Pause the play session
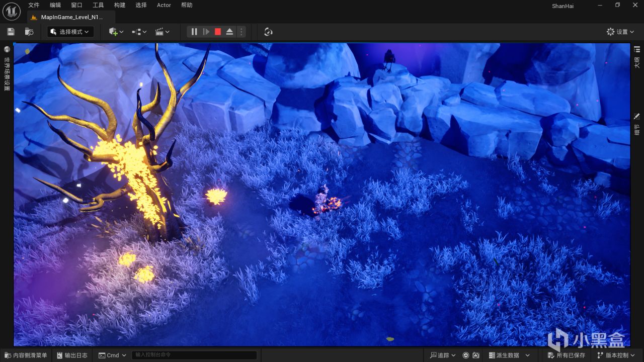 (194, 32)
